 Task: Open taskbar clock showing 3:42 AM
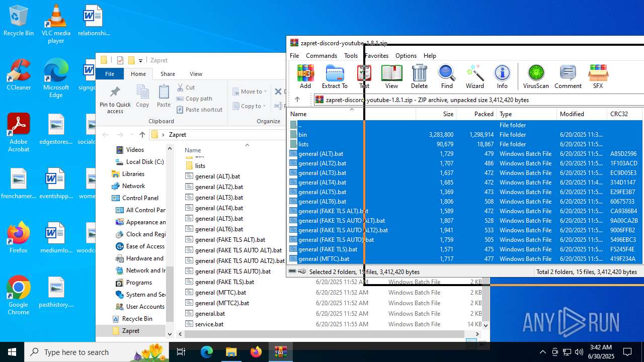(x=600, y=352)
